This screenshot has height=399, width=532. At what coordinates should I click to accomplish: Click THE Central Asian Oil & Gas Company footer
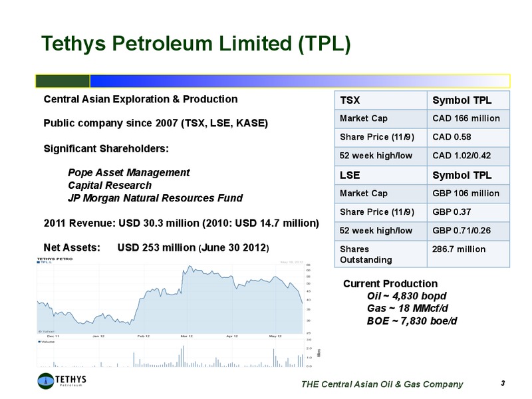[382, 384]
